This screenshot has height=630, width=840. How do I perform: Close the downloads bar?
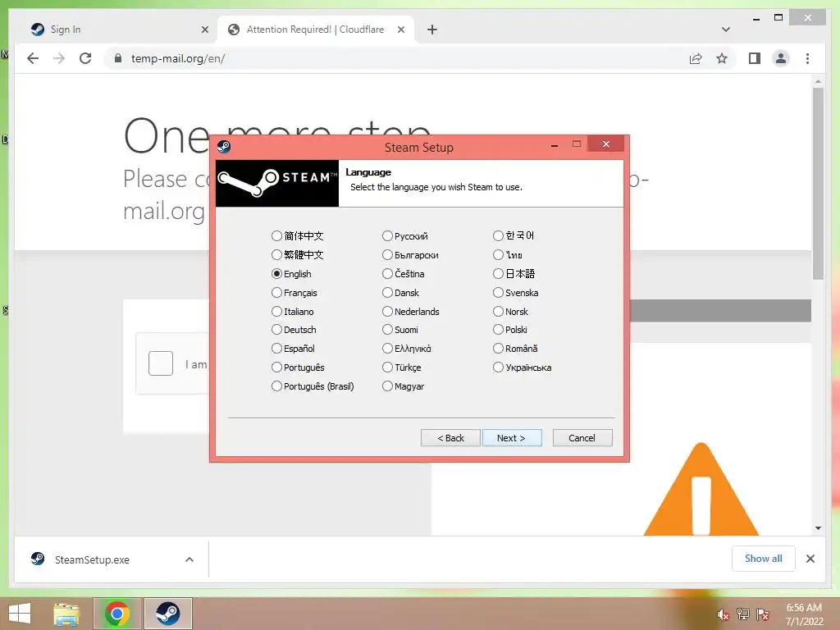point(810,559)
